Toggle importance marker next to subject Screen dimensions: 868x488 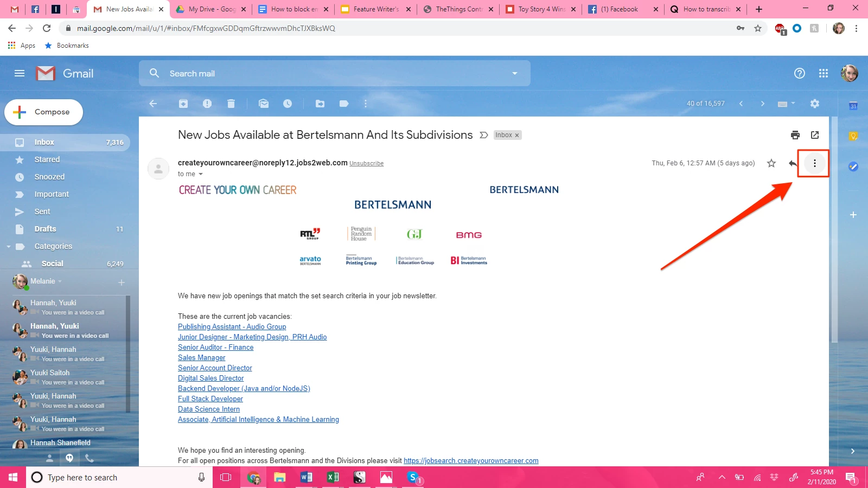[x=484, y=135]
